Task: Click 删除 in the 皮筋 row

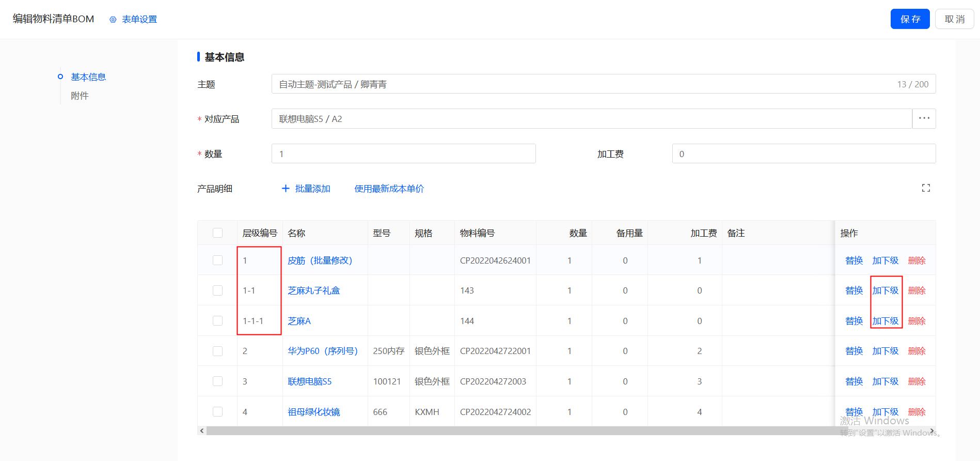Action: [917, 260]
